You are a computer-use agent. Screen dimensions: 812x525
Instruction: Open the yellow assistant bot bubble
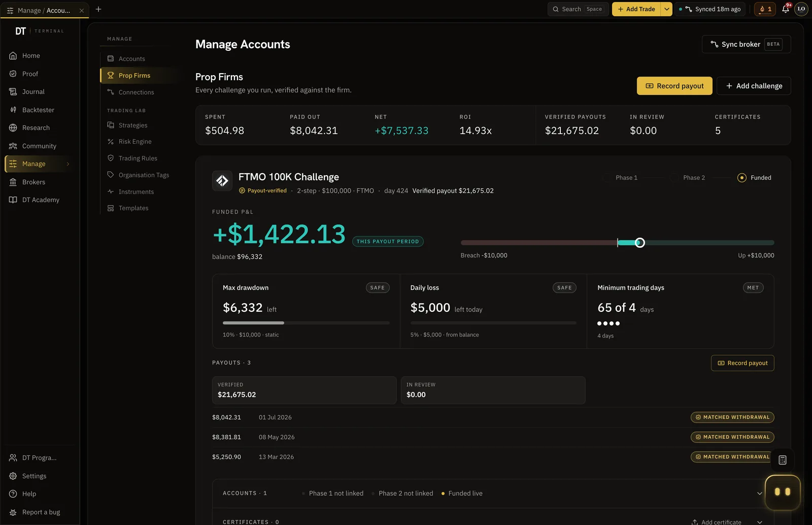pos(783,492)
